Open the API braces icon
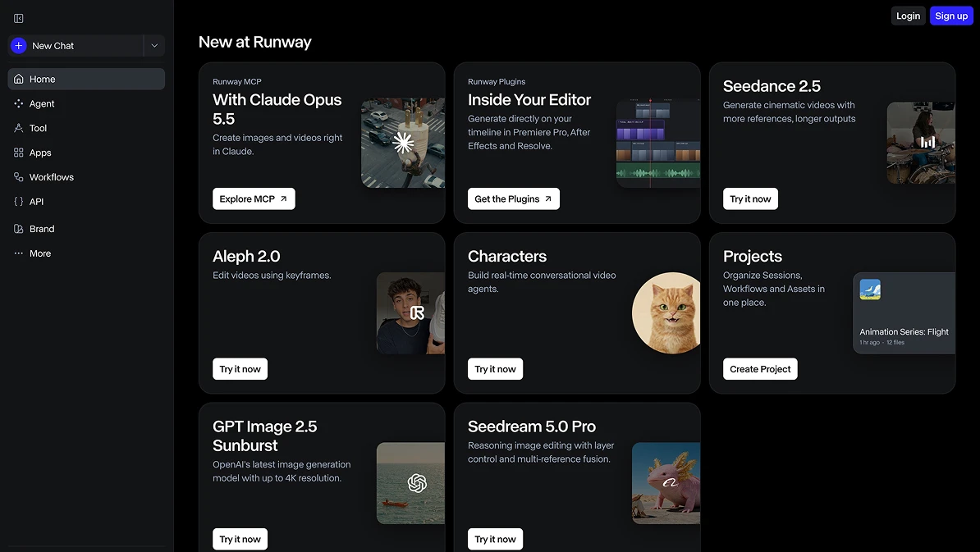Image resolution: width=980 pixels, height=552 pixels. [19, 202]
